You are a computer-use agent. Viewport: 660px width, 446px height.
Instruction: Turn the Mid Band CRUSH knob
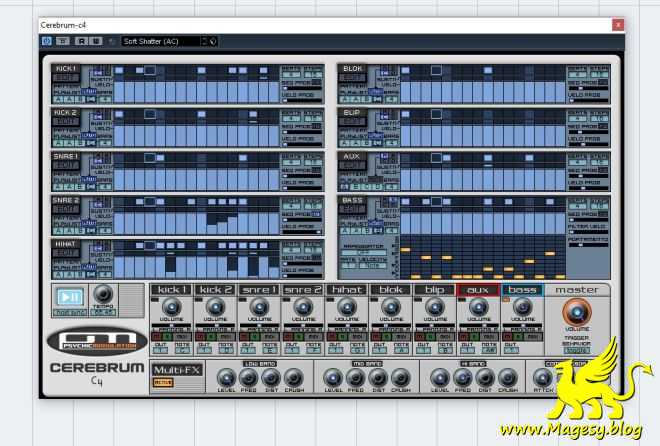[401, 377]
